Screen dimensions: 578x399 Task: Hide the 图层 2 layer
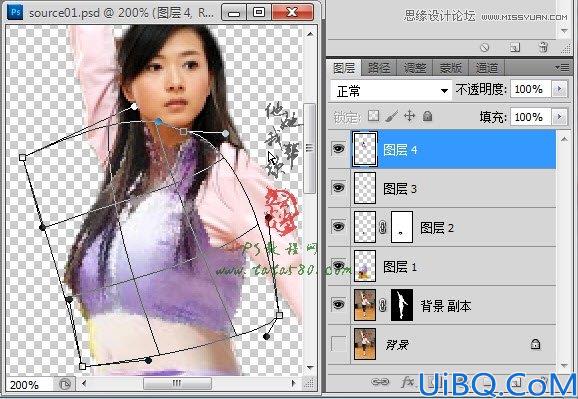338,226
